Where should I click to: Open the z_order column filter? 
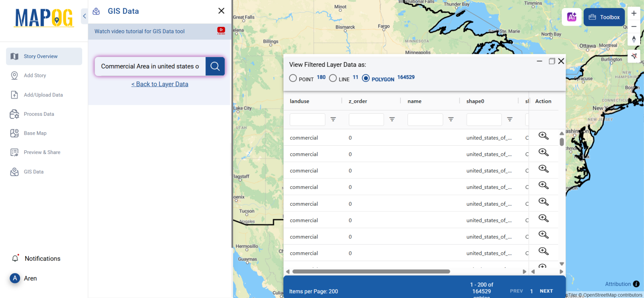click(392, 120)
